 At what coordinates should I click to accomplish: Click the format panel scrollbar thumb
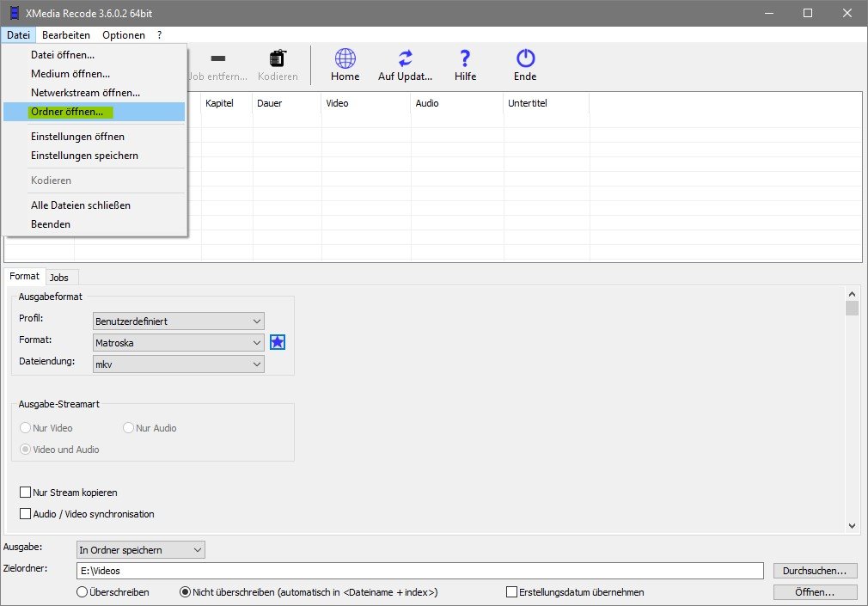(852, 309)
